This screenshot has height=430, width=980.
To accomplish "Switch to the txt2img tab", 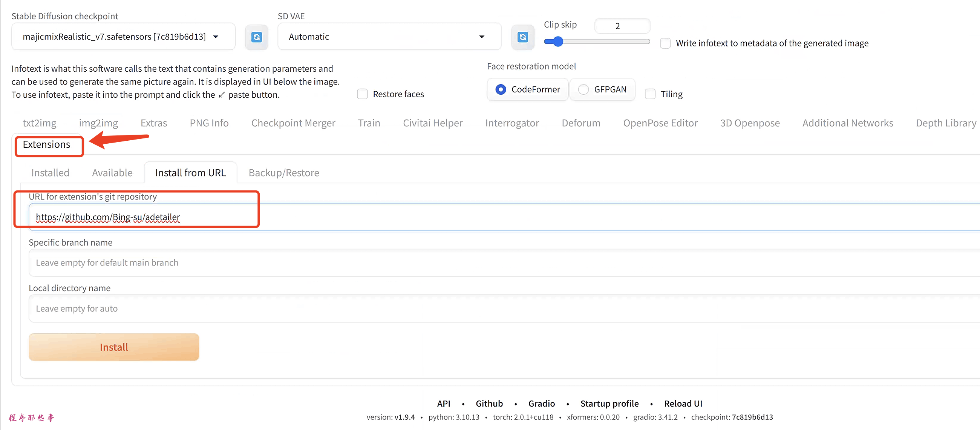I will [x=39, y=123].
